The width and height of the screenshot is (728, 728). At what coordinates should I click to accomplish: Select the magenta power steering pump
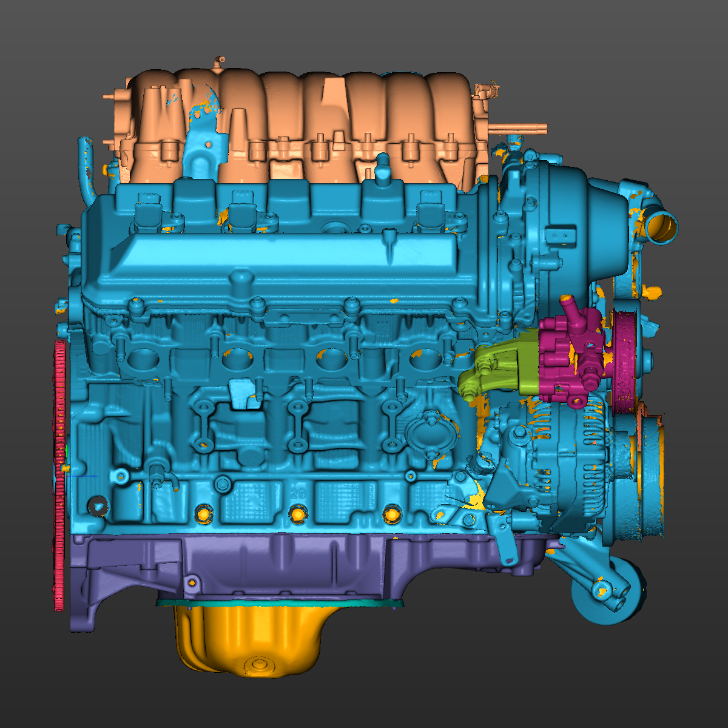[570, 352]
